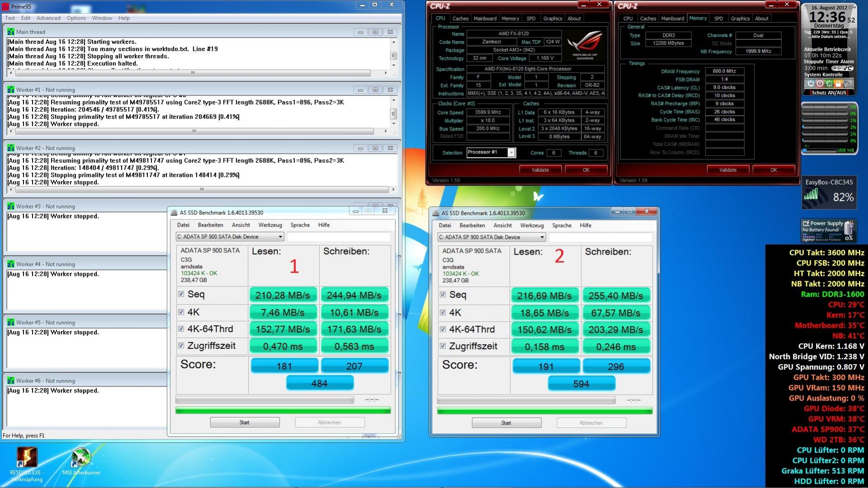Image resolution: width=868 pixels, height=488 pixels.
Task: Switch to SPD tab in the right CPU-Z window
Action: pos(718,19)
